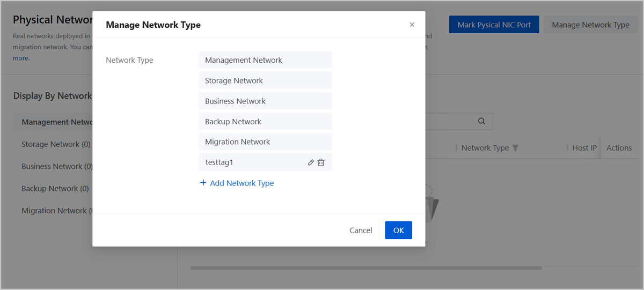
Task: Click the horizontal scrollbar under the table
Action: click(366, 268)
